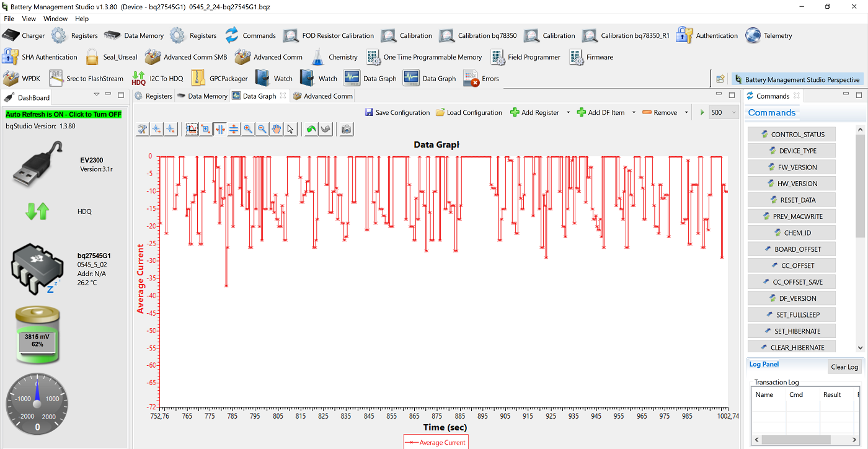Open SHA Authentication

click(x=40, y=57)
